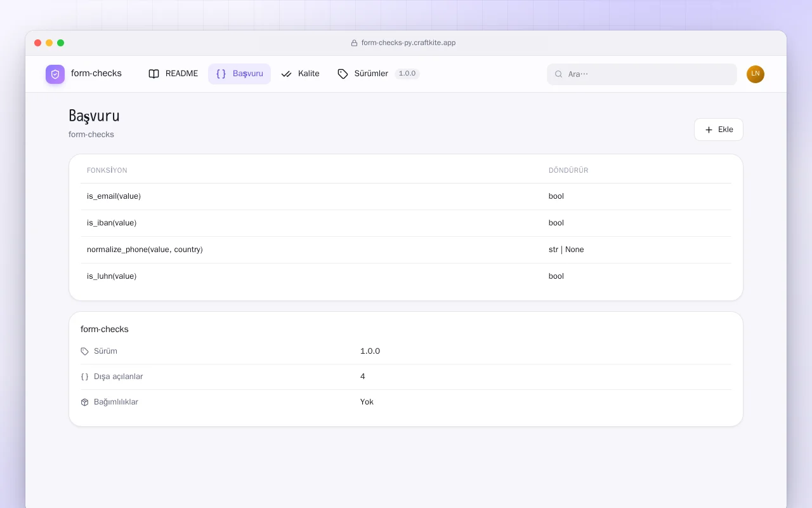Screen dimensions: 812x508
Task: Click the form-checks shield logo icon
Action: (x=55, y=74)
